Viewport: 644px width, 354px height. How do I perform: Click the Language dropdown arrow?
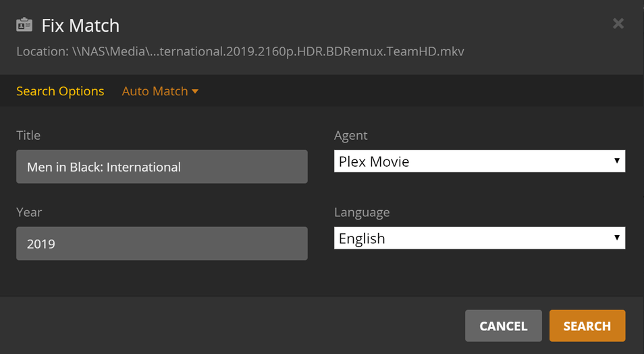tap(616, 238)
